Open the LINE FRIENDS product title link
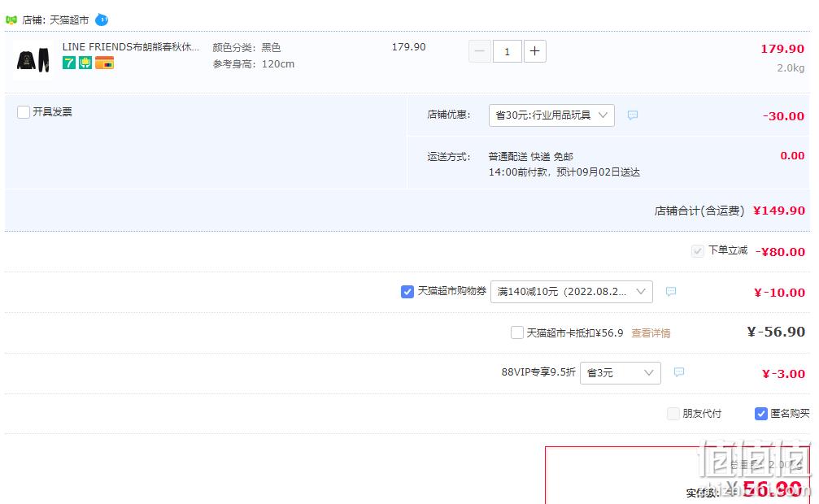 click(131, 47)
